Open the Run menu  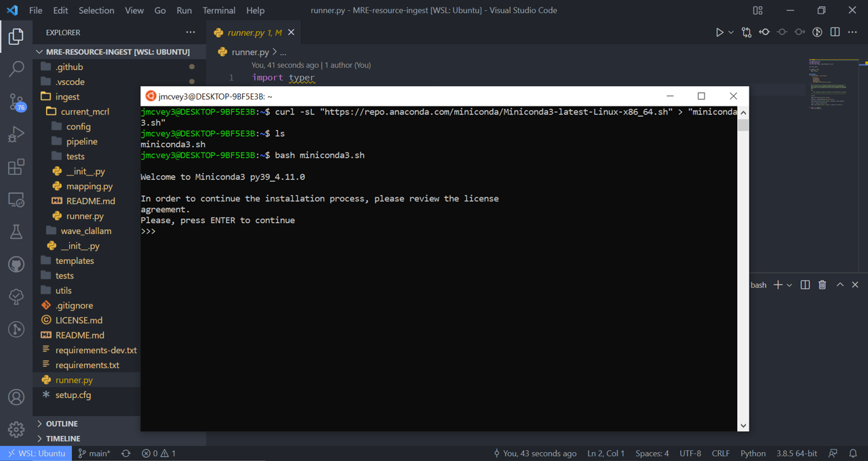tap(184, 10)
